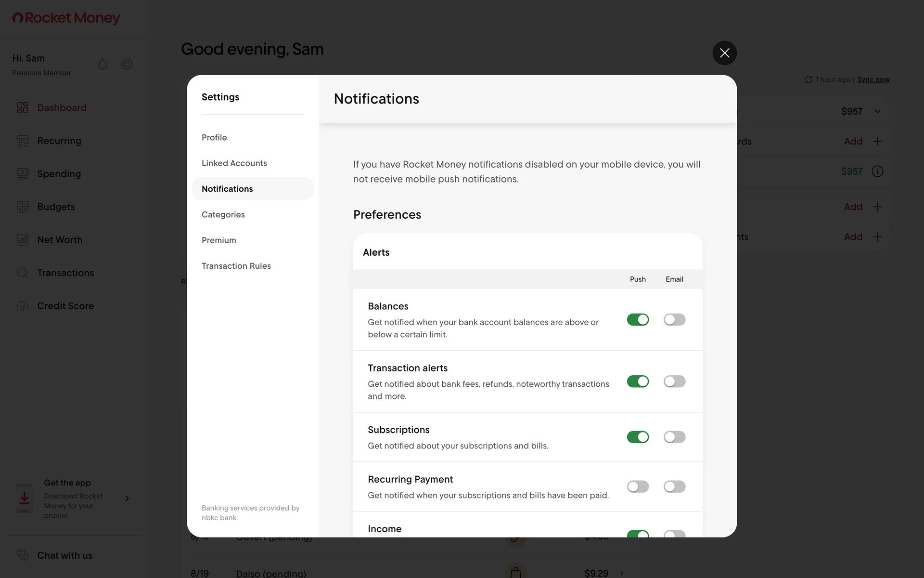924x578 pixels.
Task: Enable Transaction alerts email toggle
Action: pos(674,381)
